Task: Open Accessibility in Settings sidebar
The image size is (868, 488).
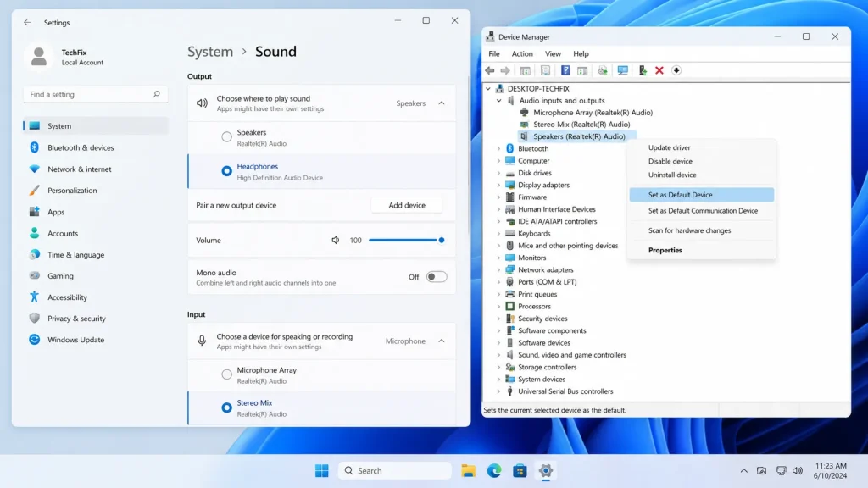Action: 95,297
